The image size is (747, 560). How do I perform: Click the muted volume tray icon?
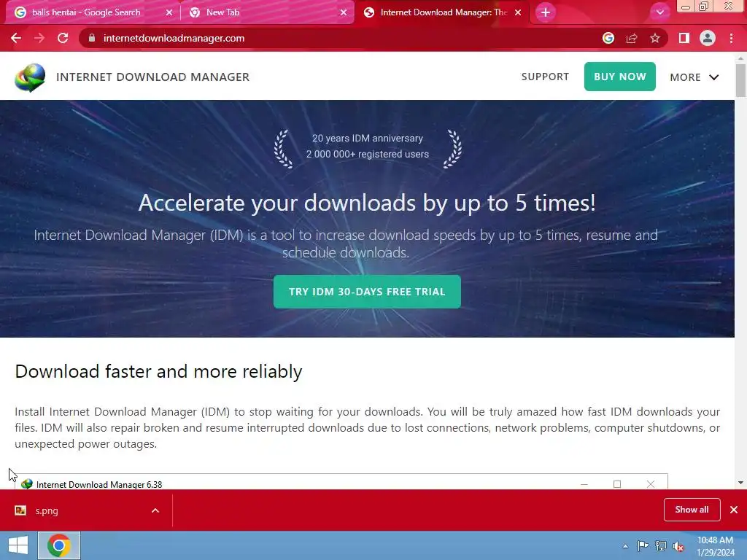(678, 547)
